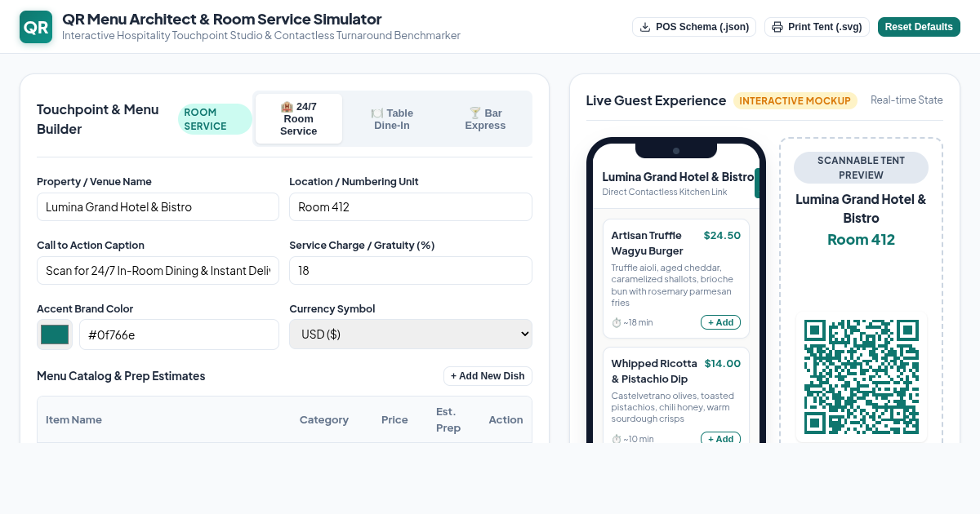This screenshot has width=980, height=514.
Task: Open the Currency Symbol dropdown
Action: (411, 334)
